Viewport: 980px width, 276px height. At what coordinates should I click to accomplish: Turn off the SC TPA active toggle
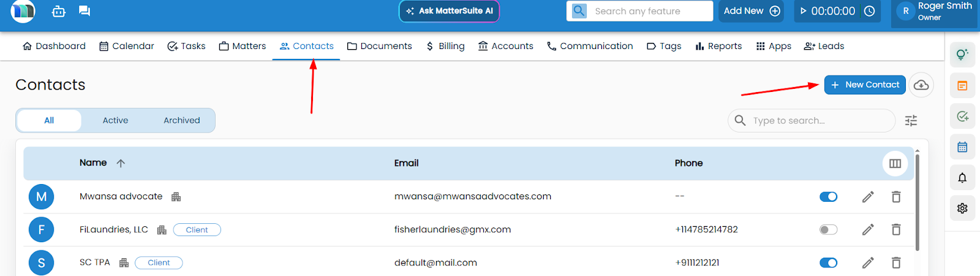(x=828, y=263)
